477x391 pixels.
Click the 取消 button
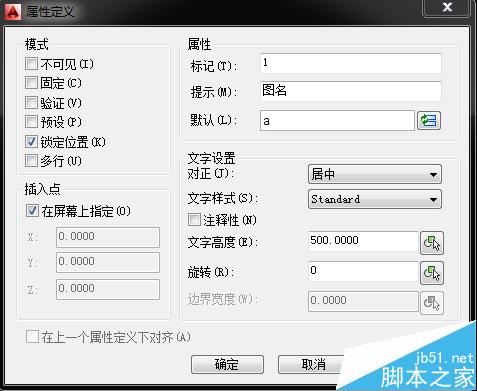(313, 364)
